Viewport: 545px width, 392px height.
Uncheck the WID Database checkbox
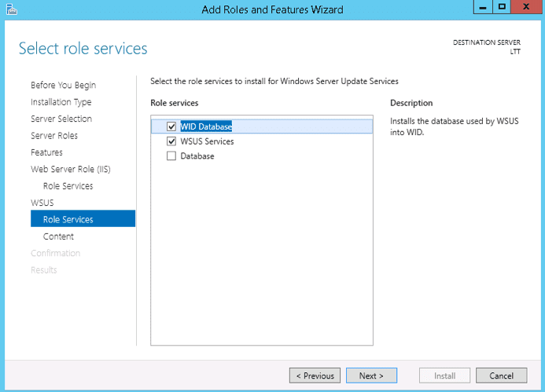[x=171, y=126]
